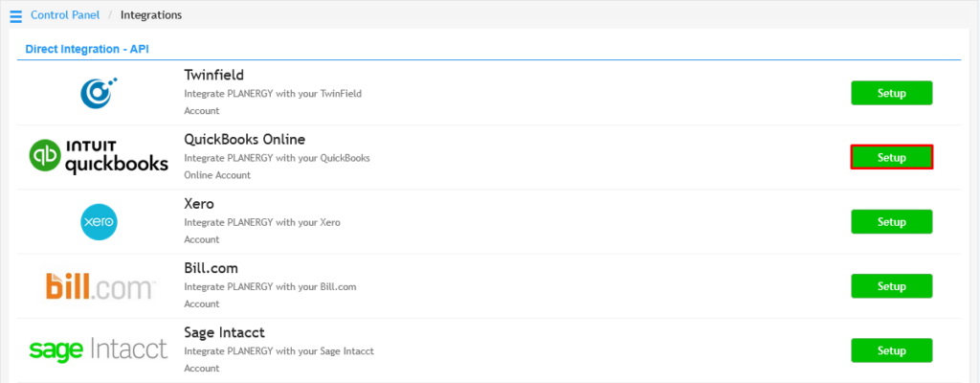980x383 pixels.
Task: Click Setup button for QuickBooks Online
Action: pyautogui.click(x=891, y=158)
